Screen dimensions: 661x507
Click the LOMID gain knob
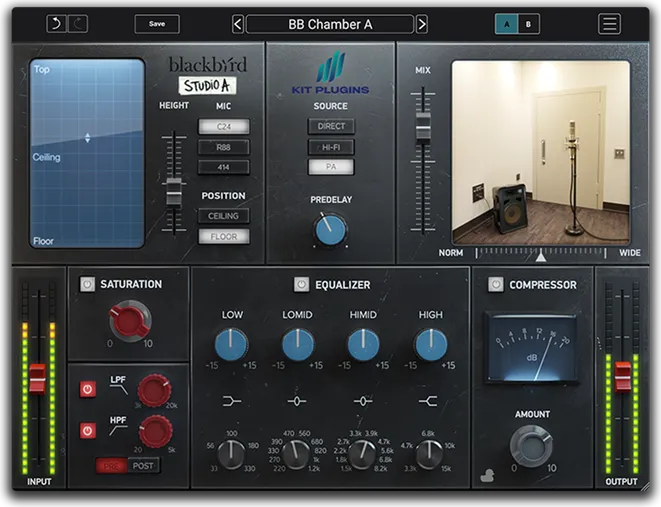click(x=298, y=345)
